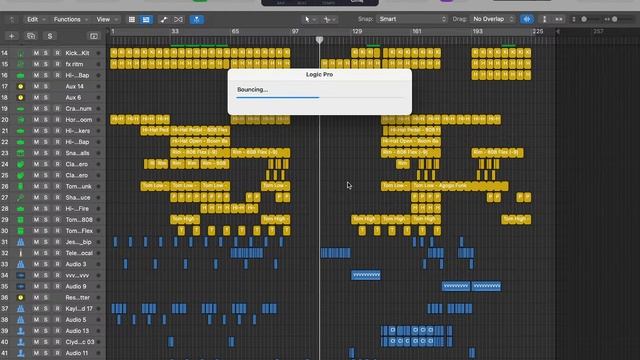Click bar 129 in the ruler
The height and width of the screenshot is (360, 640).
[x=357, y=31]
